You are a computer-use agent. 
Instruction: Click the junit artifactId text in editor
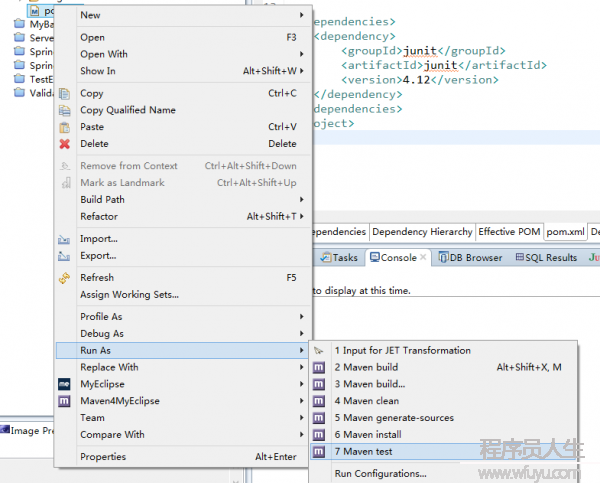pos(440,65)
